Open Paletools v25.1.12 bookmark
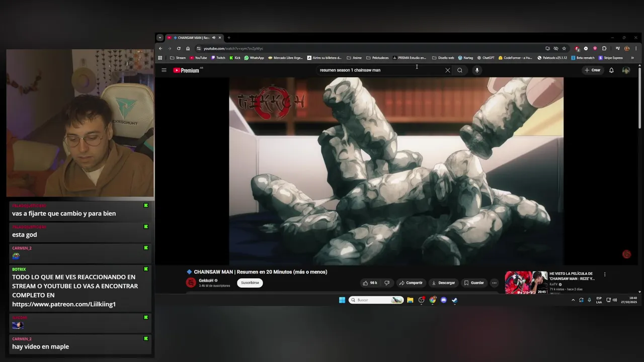 (552, 58)
